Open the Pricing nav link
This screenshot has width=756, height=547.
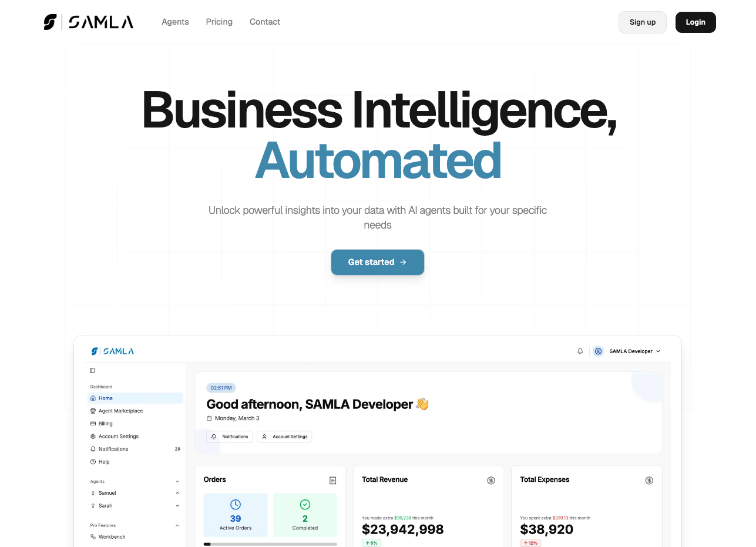[x=219, y=22]
